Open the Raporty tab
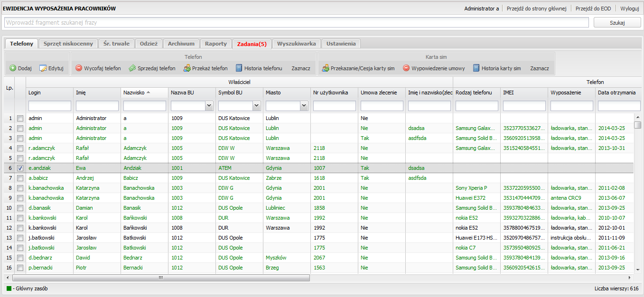 point(216,44)
